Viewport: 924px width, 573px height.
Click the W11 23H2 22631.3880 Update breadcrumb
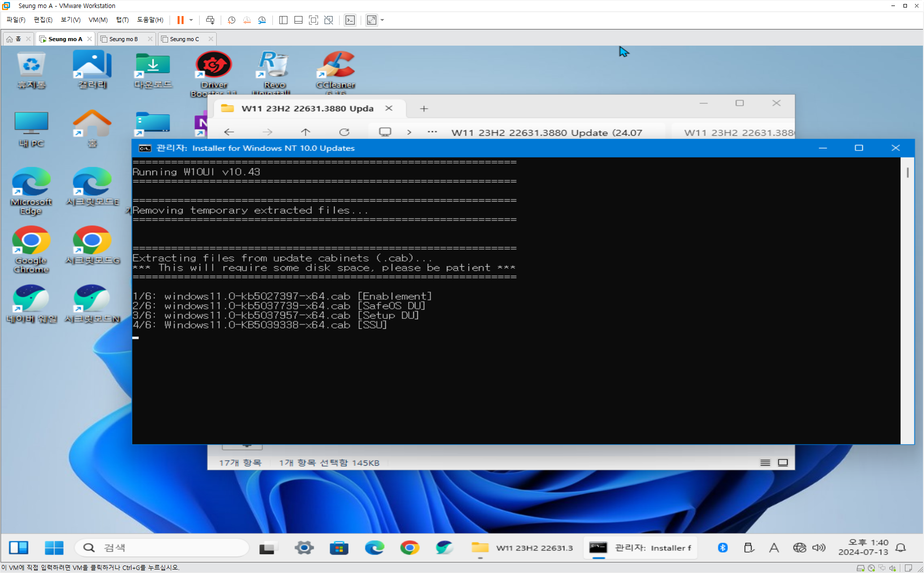pos(547,132)
